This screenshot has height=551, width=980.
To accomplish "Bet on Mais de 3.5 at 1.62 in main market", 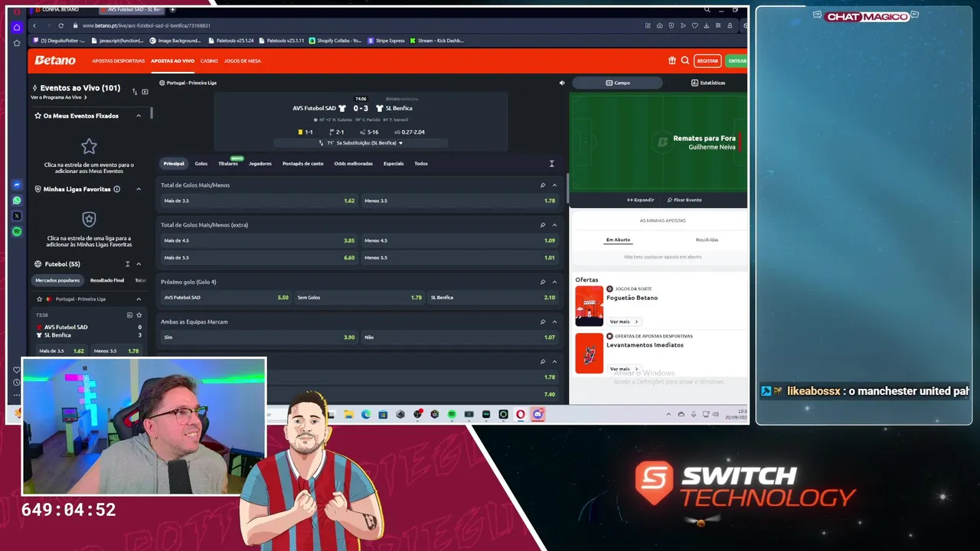I will coord(259,201).
